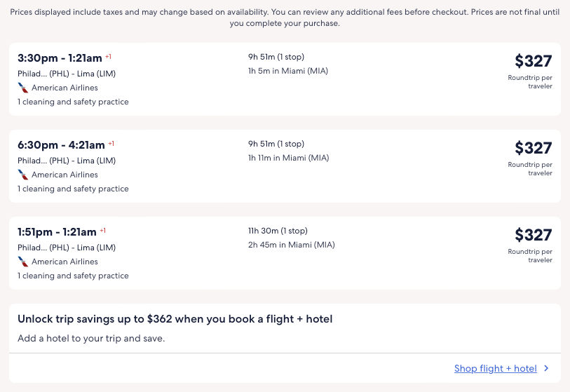Click '1h 11m in Miami (MIA)' layover text
The width and height of the screenshot is (570, 392).
point(288,158)
